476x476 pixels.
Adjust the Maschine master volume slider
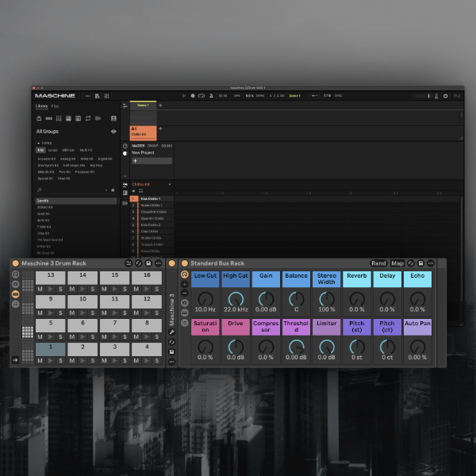click(423, 96)
